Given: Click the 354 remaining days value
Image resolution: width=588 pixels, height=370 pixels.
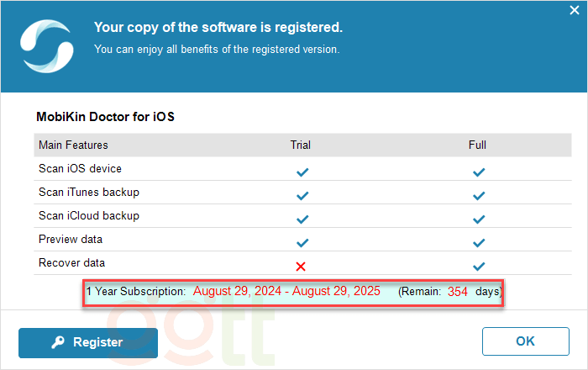Looking at the screenshot, I should 458,292.
